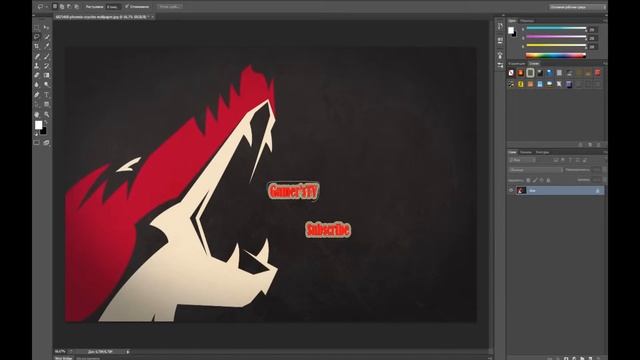Viewport: 640px width, 360px height.
Task: Select the Move tool
Action: pyautogui.click(x=47, y=27)
